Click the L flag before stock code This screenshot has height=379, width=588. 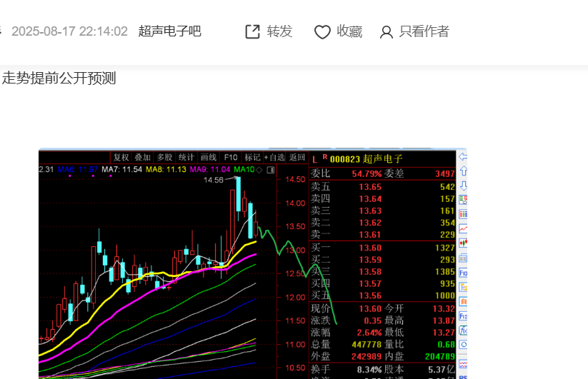click(x=314, y=160)
